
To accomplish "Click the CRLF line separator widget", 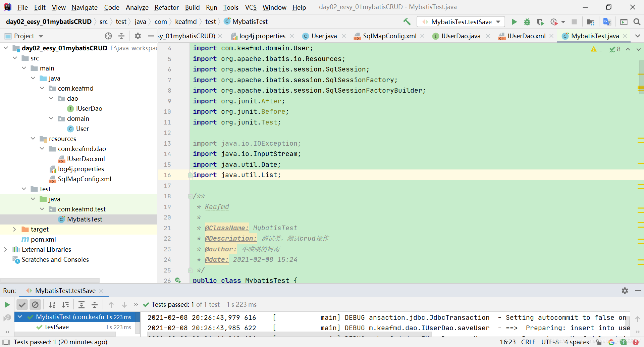I will pos(528,342).
